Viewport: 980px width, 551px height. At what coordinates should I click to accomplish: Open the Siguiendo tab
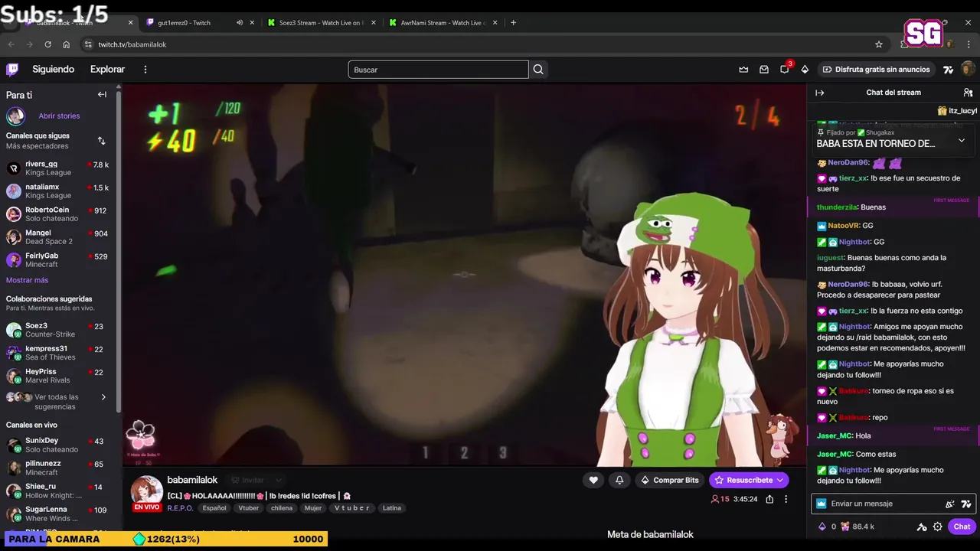point(53,69)
